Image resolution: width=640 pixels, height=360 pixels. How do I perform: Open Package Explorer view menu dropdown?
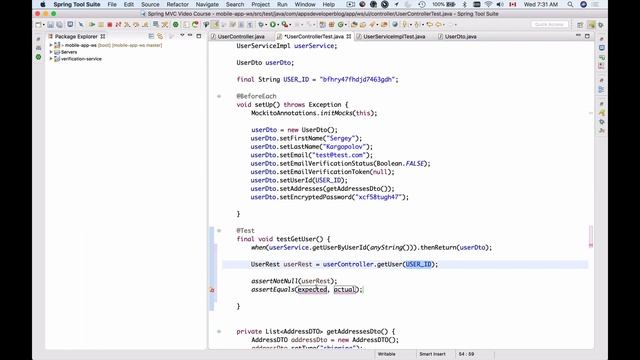click(182, 36)
